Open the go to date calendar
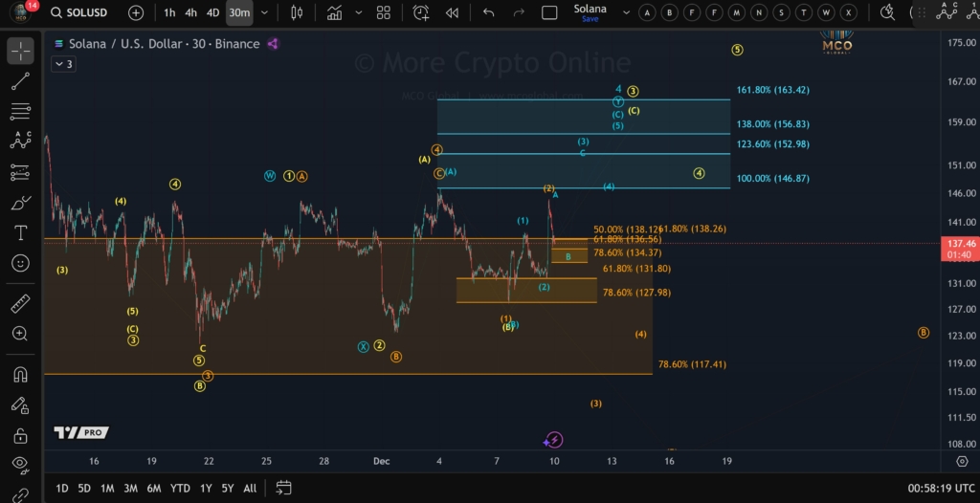This screenshot has width=980, height=503. pos(283,488)
